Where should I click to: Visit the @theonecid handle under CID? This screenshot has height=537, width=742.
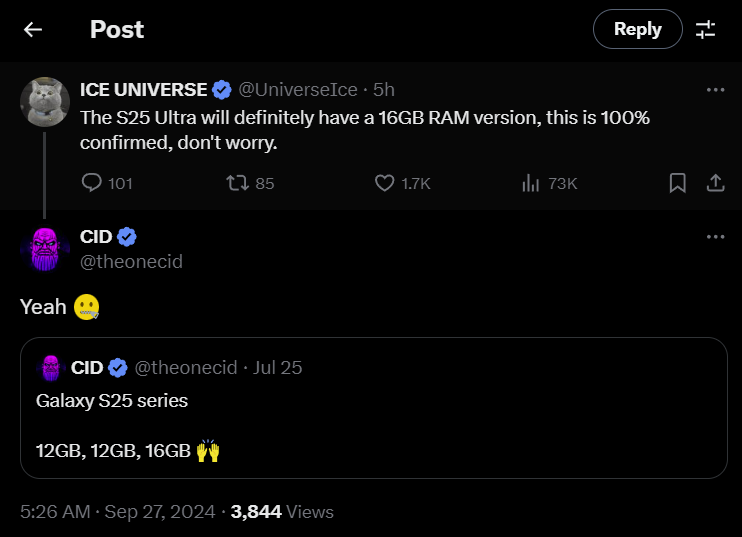[x=131, y=262]
